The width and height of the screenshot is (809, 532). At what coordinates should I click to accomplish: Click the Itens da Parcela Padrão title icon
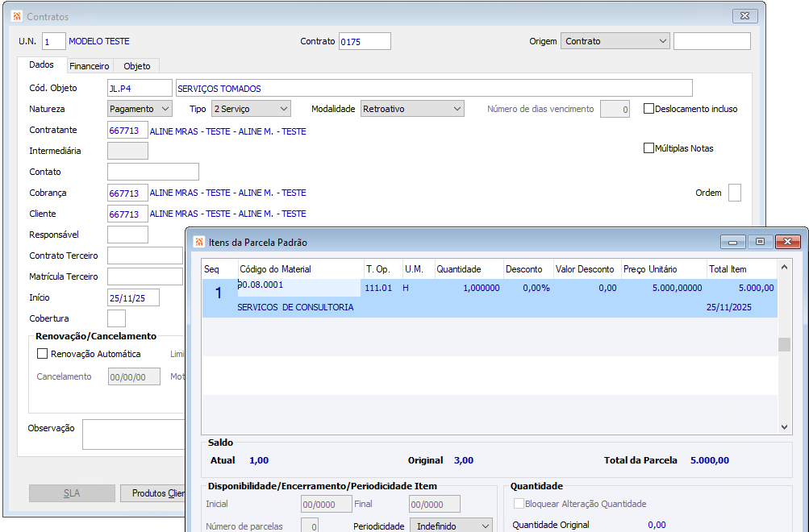point(198,242)
